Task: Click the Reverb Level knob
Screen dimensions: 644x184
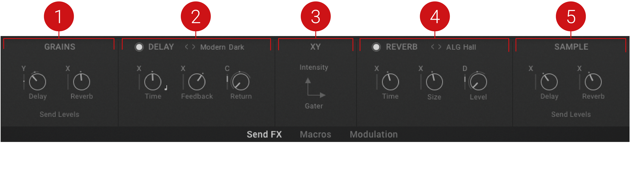Action: click(x=478, y=82)
